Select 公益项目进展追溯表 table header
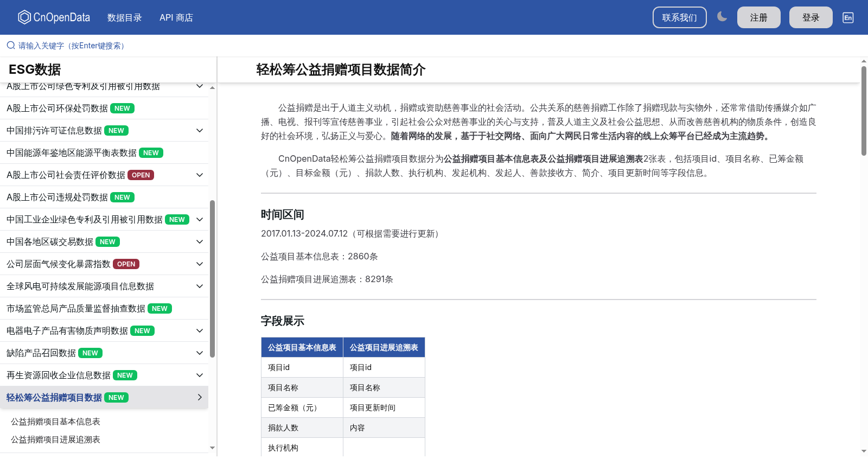The image size is (868, 465). (384, 347)
